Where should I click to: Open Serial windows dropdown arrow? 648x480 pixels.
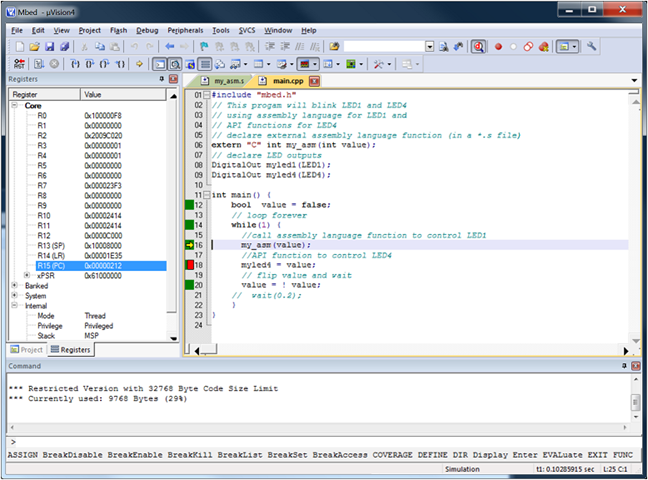pyautogui.click(x=292, y=64)
